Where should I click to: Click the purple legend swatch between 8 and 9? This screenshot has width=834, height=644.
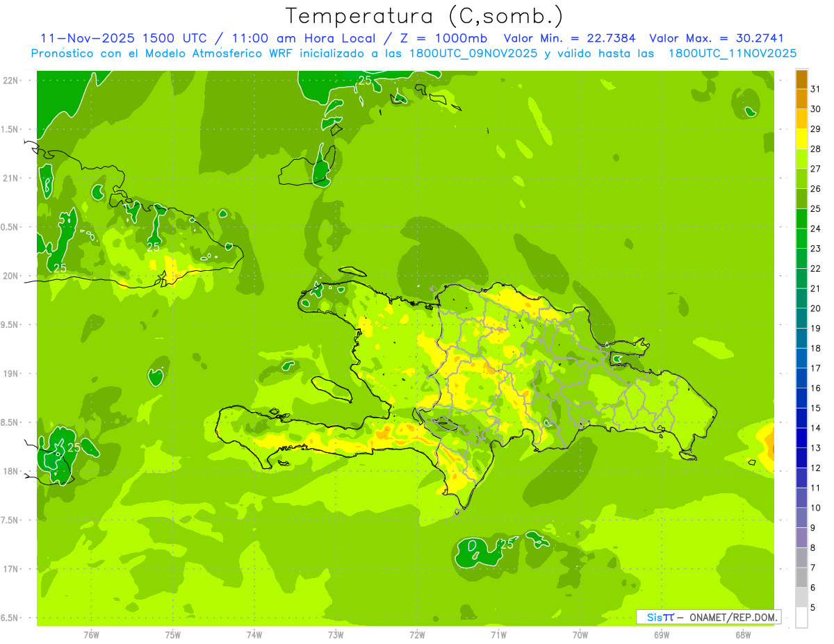coord(801,538)
